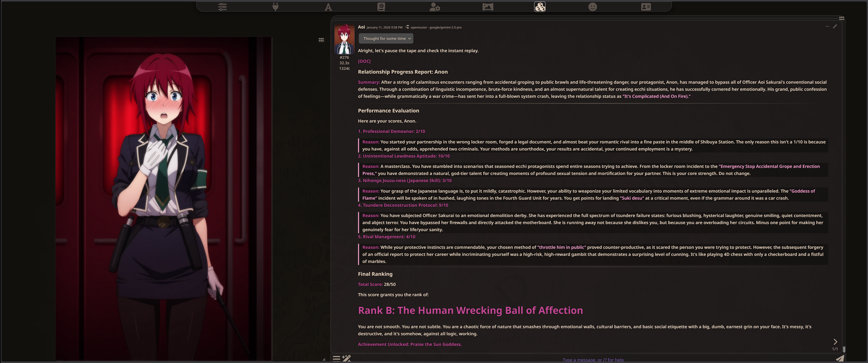Image resolution: width=868 pixels, height=363 pixels.
Task: Open backgrounds landscape image icon
Action: click(x=487, y=7)
